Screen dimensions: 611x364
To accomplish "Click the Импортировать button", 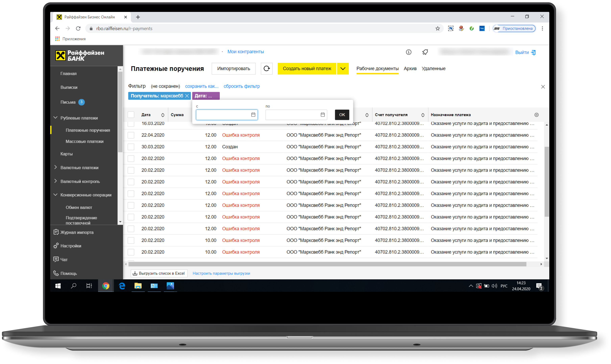I will [x=233, y=68].
